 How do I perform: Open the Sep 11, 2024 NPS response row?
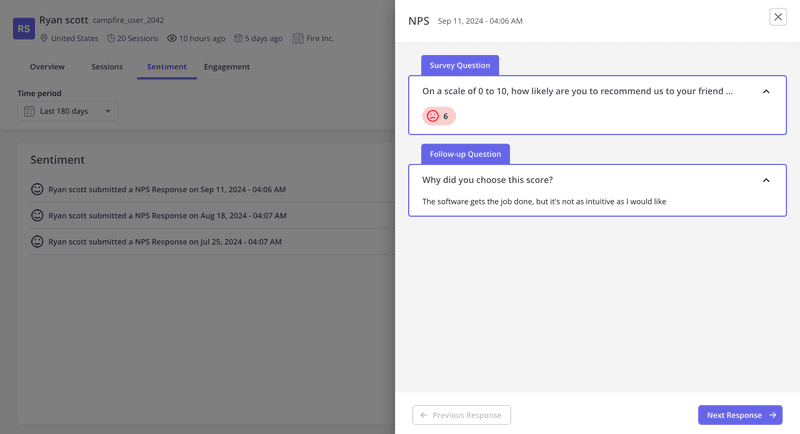(x=212, y=189)
